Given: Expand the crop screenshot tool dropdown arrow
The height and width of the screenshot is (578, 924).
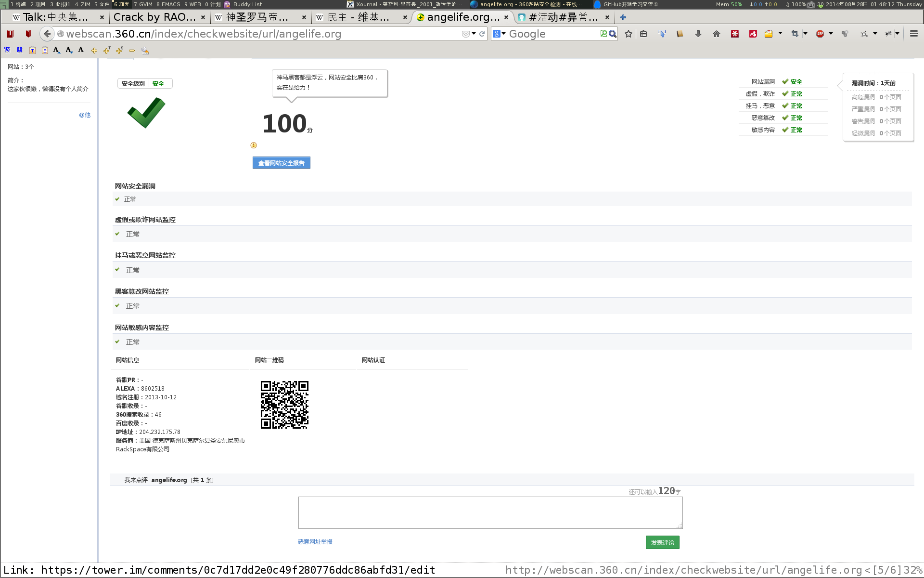Looking at the screenshot, I should click(805, 34).
